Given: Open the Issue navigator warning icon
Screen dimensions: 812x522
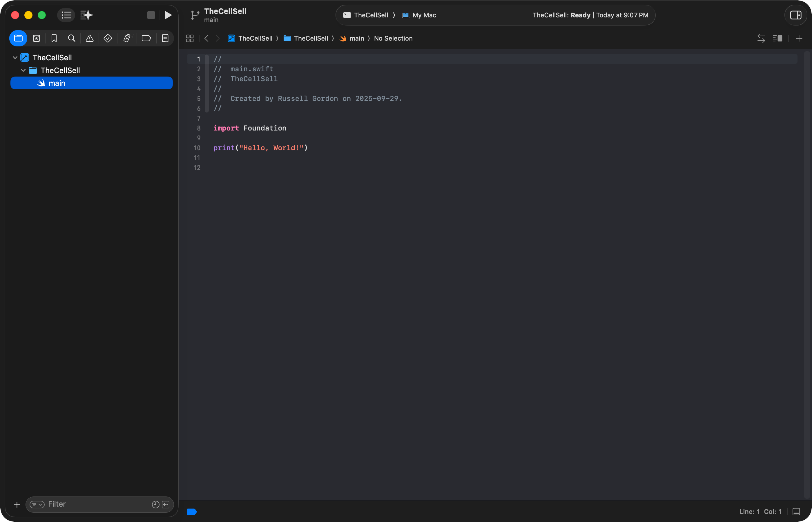Looking at the screenshot, I should [x=90, y=38].
